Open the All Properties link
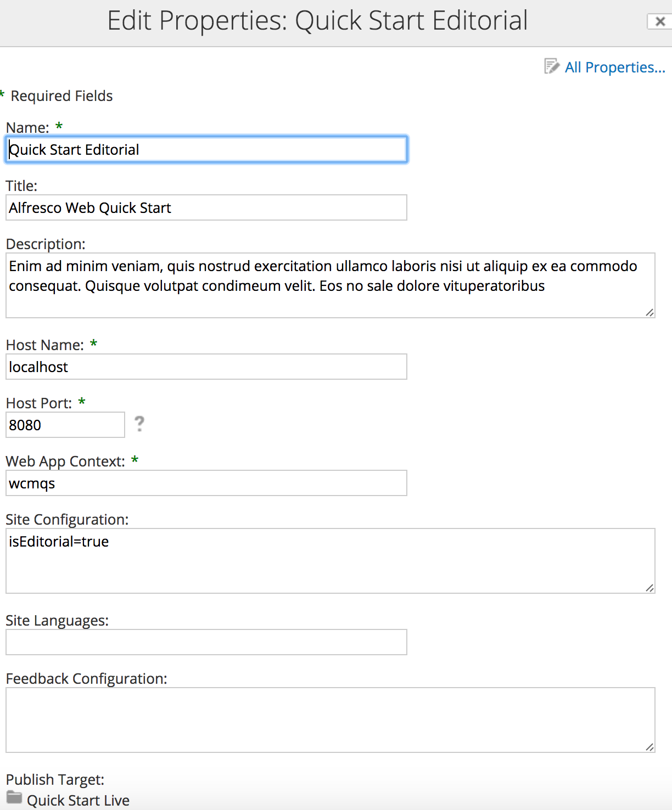Viewport: 672px width, 810px height. coord(615,67)
